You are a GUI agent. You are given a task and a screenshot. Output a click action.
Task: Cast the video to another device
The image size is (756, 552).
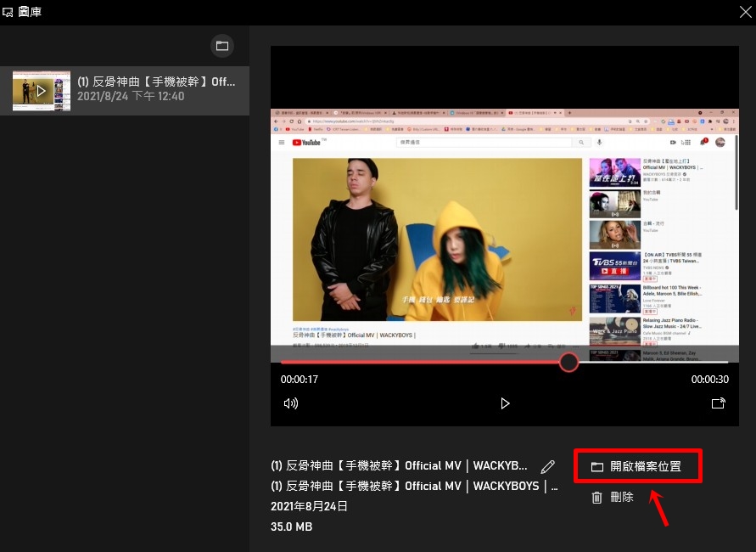coord(719,403)
